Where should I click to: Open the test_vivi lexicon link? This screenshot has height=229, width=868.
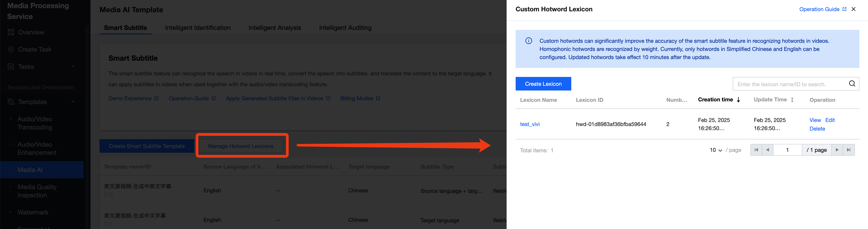click(530, 124)
